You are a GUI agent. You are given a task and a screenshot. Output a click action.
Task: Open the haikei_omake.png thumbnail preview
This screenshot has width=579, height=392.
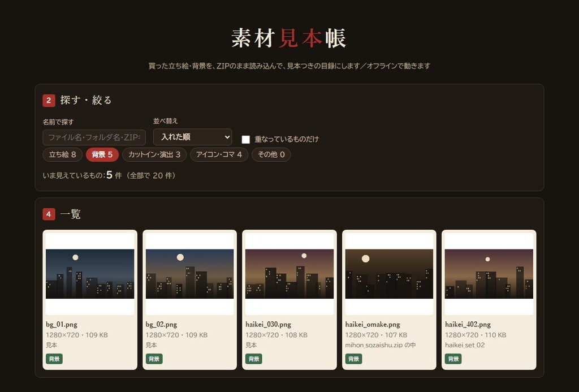click(389, 274)
